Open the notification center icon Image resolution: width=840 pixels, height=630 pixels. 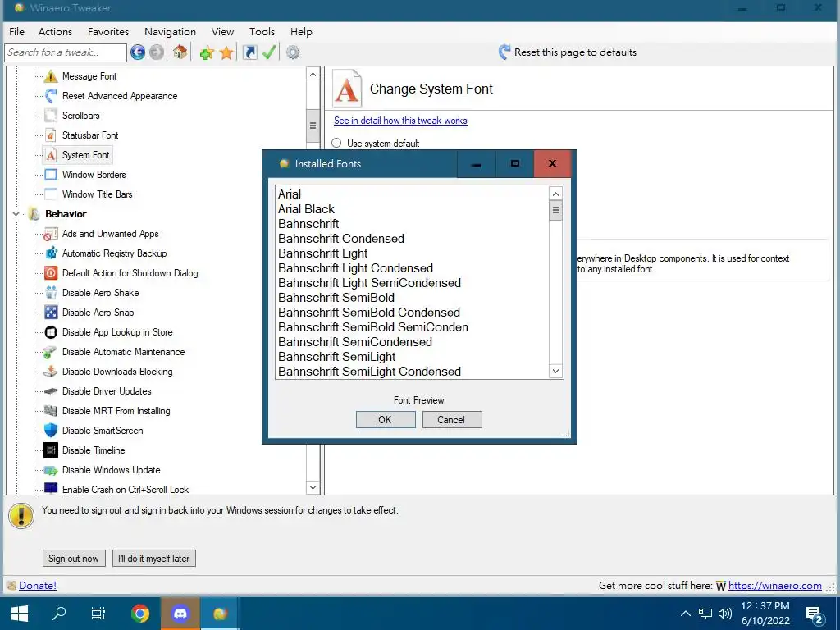click(x=815, y=615)
